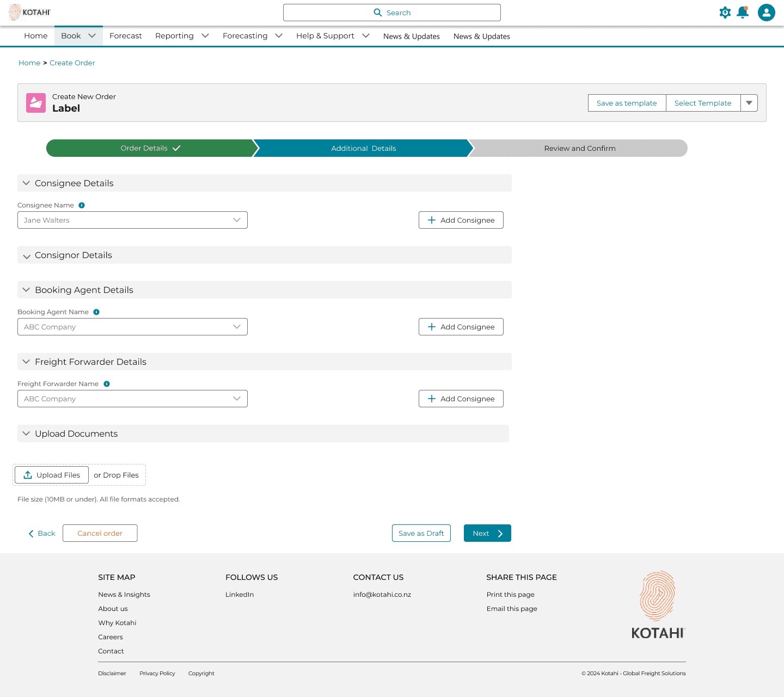Add a consignee under Consignee Details
Viewport: 784px width, 697px height.
(461, 220)
